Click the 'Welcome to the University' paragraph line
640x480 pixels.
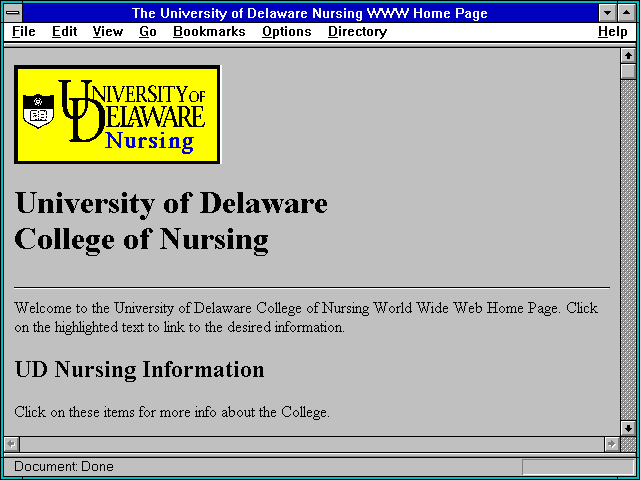pos(306,308)
